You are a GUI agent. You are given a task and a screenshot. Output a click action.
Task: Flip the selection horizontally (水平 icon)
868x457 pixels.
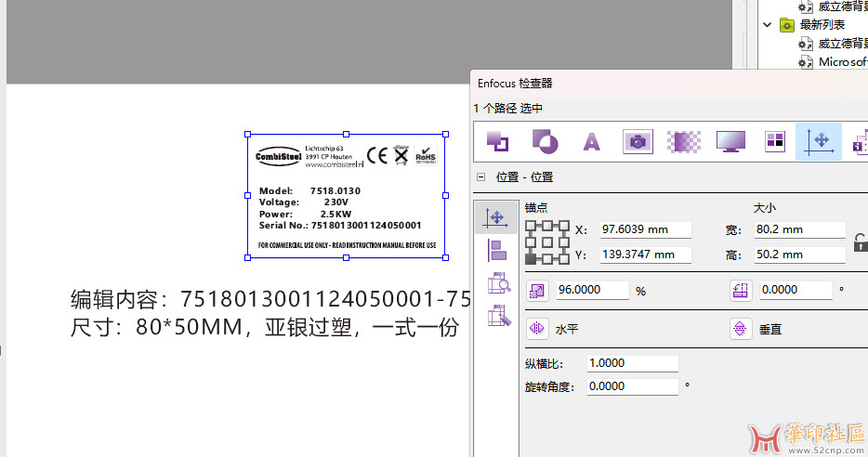click(x=537, y=329)
